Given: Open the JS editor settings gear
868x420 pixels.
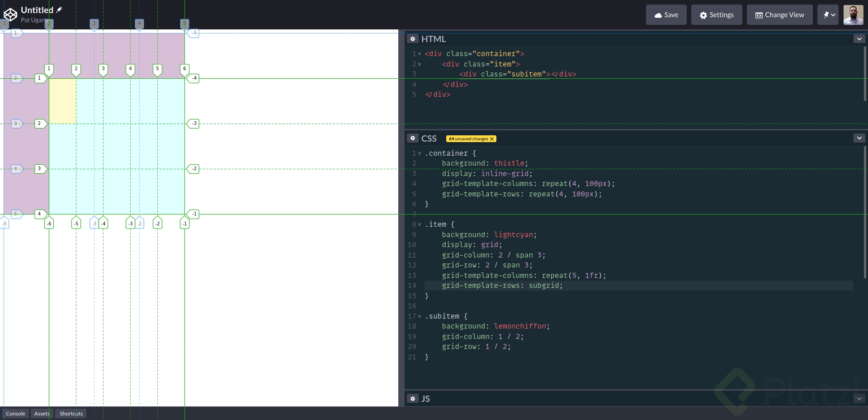Looking at the screenshot, I should point(412,399).
